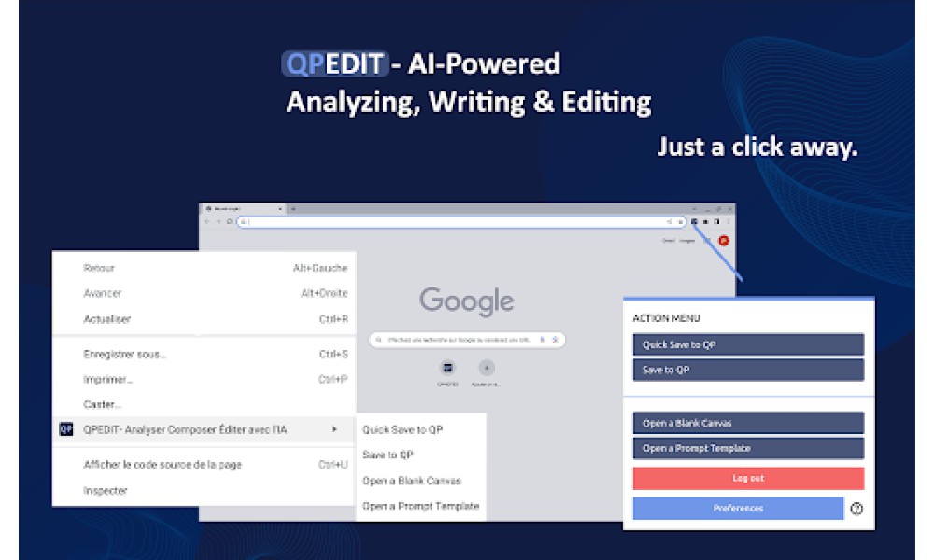Click the Images link on Google page
The image size is (934, 560).
(x=686, y=241)
